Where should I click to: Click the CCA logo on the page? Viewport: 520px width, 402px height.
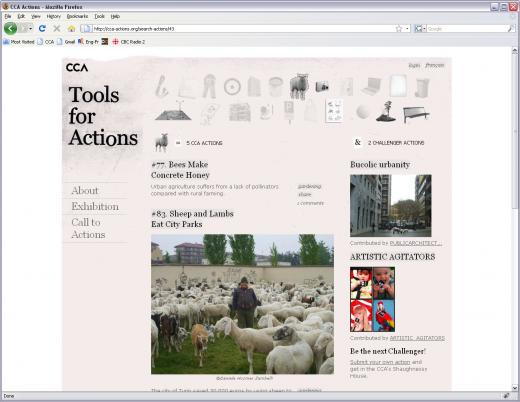point(77,67)
